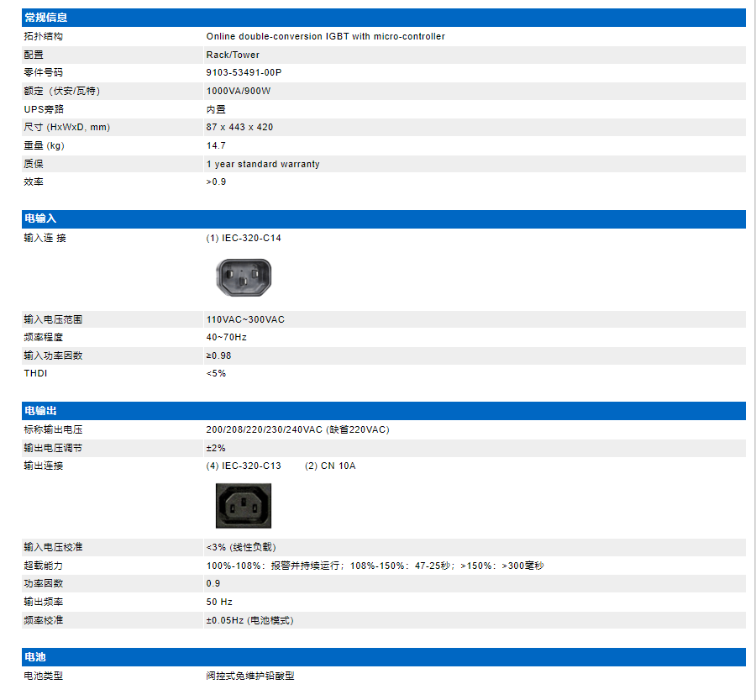Click the 1000VA/900W rating value
The height and width of the screenshot is (700, 756).
tap(239, 91)
